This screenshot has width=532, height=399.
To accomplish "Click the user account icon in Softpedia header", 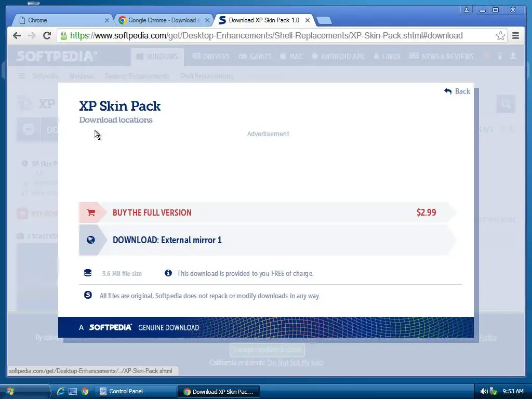I will coord(513,56).
